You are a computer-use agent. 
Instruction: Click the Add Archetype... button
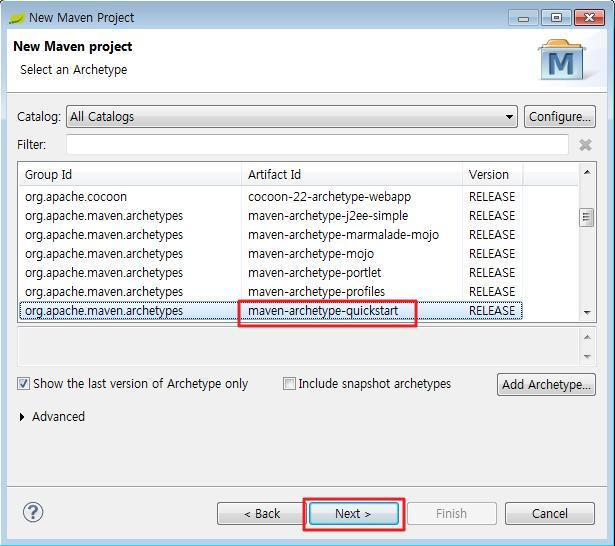546,384
